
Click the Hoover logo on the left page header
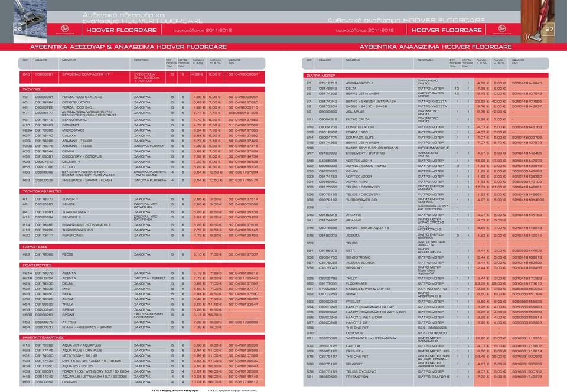[65, 30]
